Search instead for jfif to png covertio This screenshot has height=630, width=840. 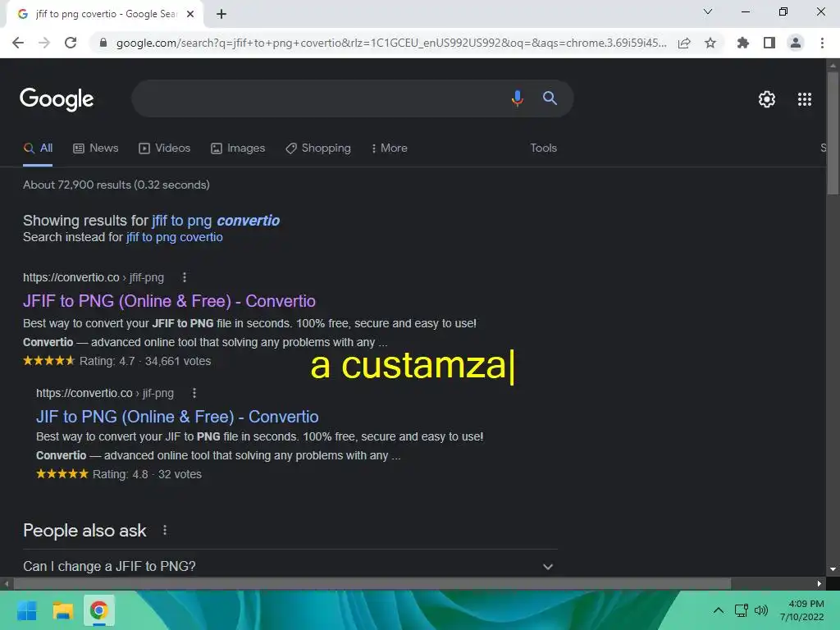pos(174,237)
